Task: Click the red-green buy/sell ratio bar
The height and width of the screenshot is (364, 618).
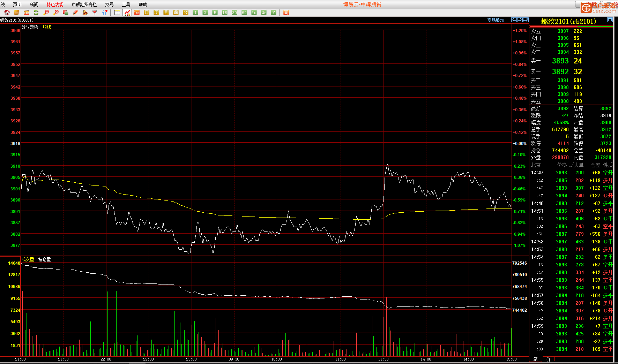Action: (571, 26)
